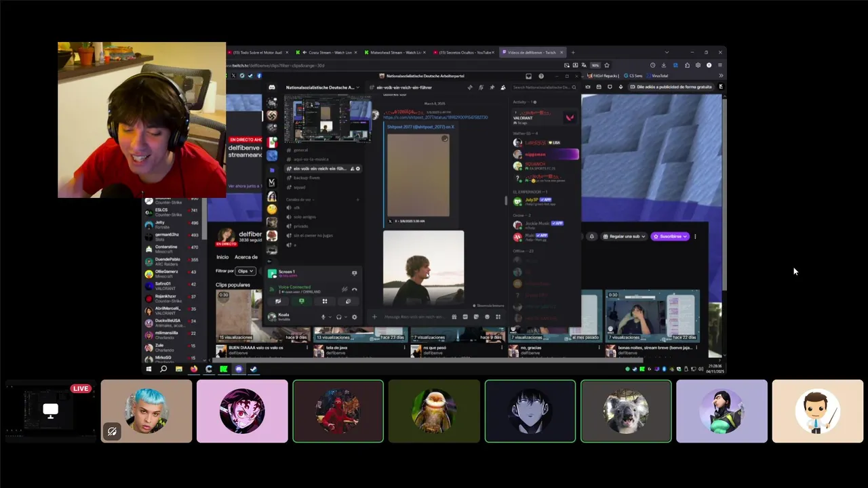Select LIVE stream participant tile
The image size is (868, 488).
tap(51, 411)
